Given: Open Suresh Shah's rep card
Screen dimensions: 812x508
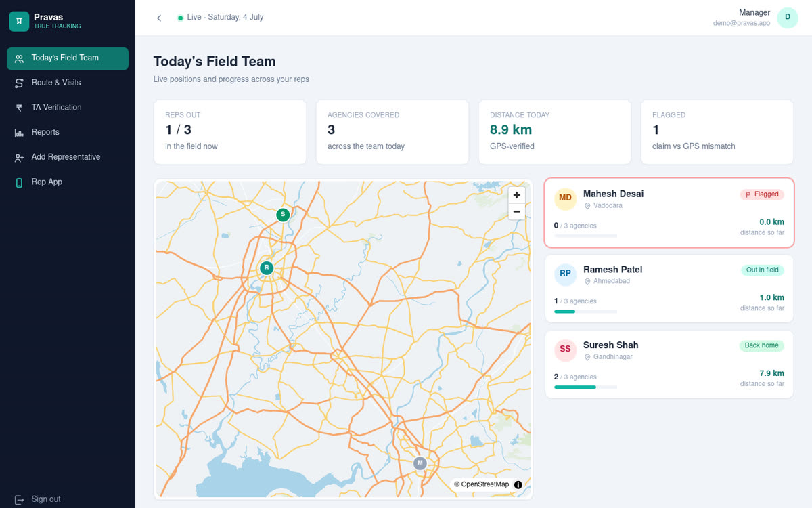Looking at the screenshot, I should [669, 364].
